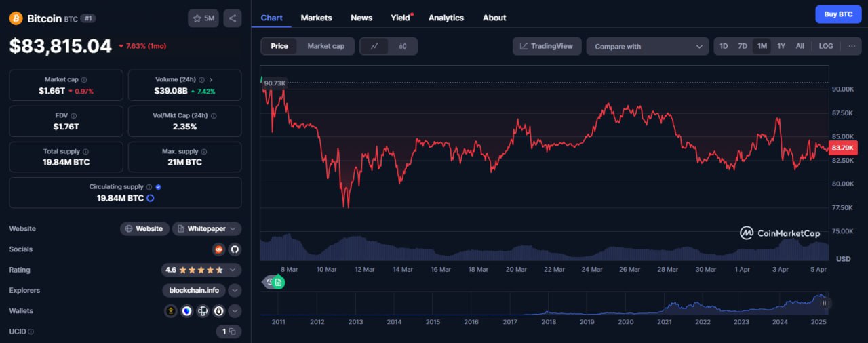Click the Total supply info icon
Viewport: 868px width, 343px height.
point(85,152)
